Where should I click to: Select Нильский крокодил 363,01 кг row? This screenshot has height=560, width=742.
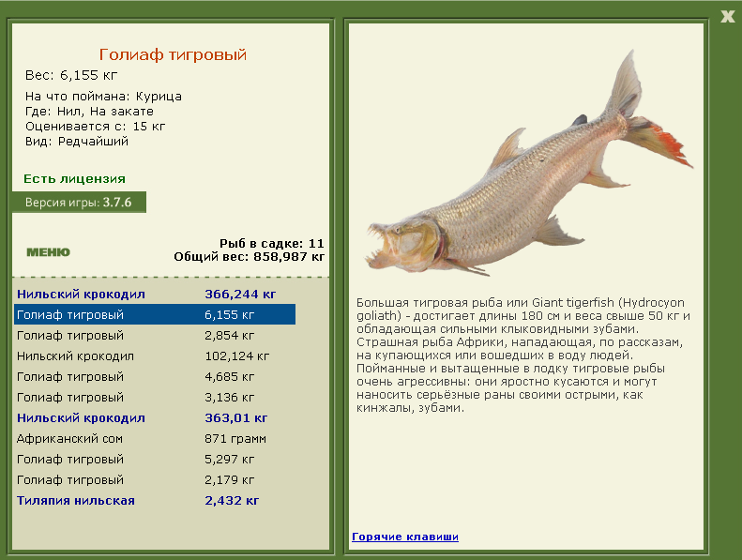pyautogui.click(x=155, y=418)
